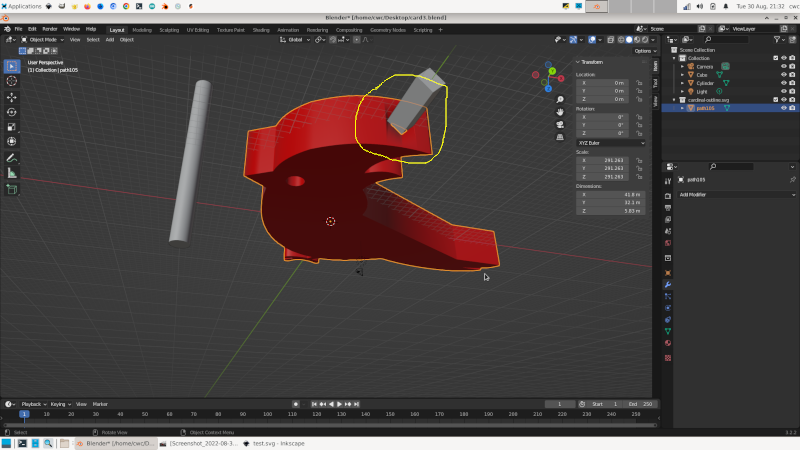Viewport: 800px width, 450px height.
Task: Expand the Light tree item
Action: (x=683, y=91)
